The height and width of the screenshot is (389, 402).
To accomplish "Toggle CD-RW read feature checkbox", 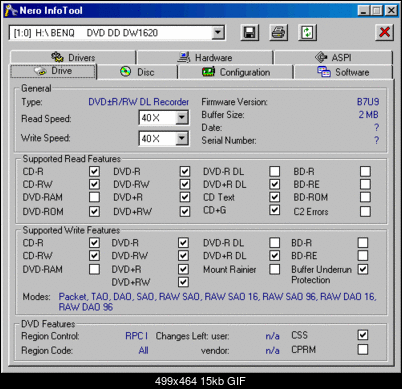I will coord(94,184).
